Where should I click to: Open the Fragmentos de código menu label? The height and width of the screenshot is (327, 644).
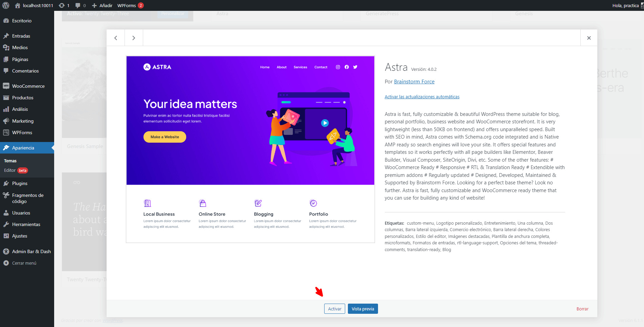(x=28, y=198)
